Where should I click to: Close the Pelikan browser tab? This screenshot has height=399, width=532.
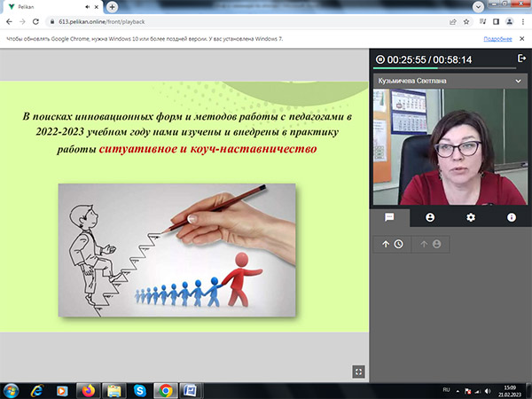coord(97,7)
